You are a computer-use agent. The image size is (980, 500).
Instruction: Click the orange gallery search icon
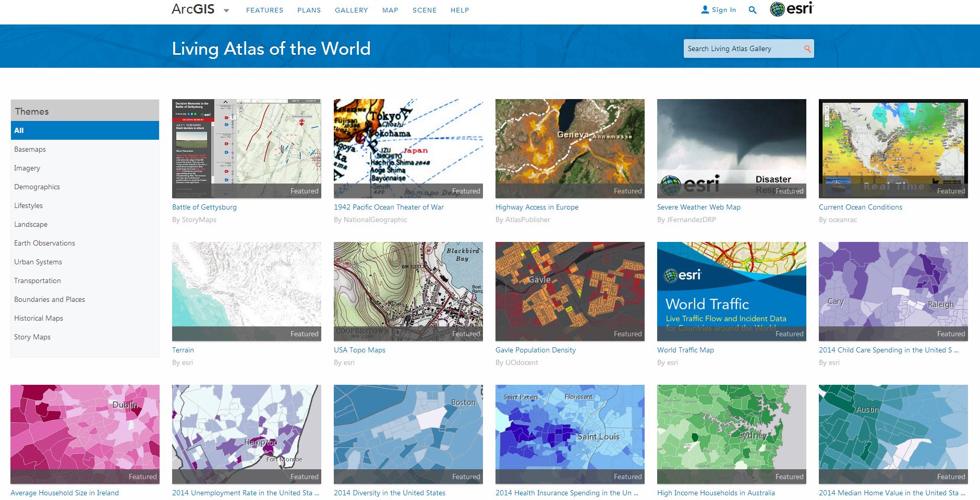[x=807, y=48]
